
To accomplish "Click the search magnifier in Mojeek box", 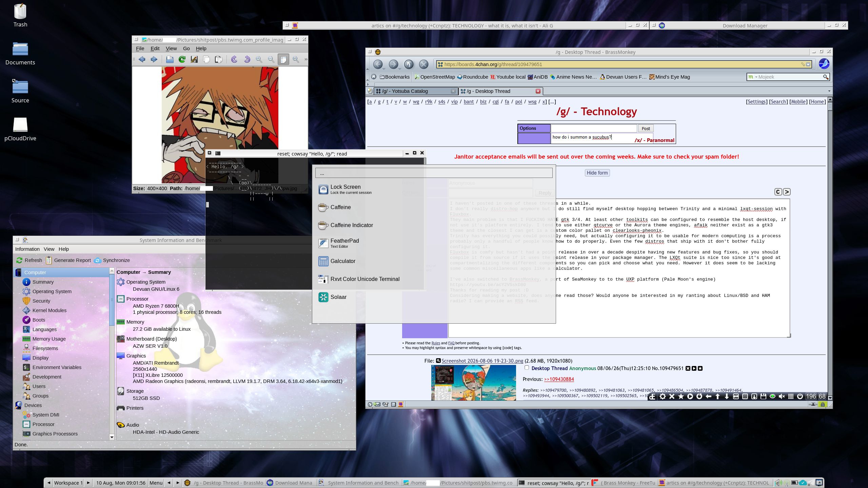I will [826, 77].
